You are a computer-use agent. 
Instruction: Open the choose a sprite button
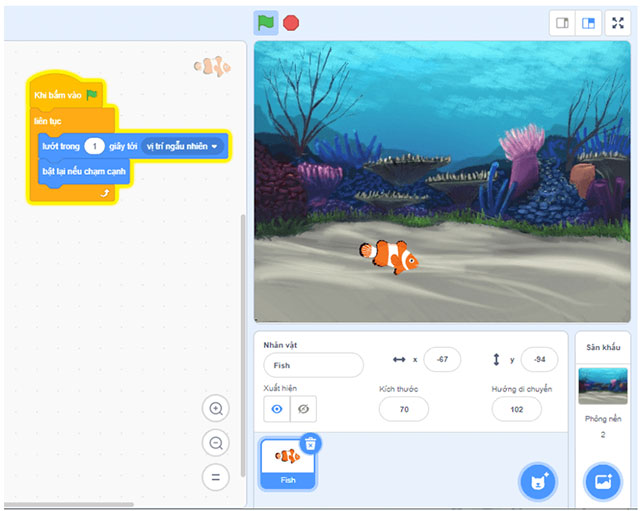(x=538, y=482)
